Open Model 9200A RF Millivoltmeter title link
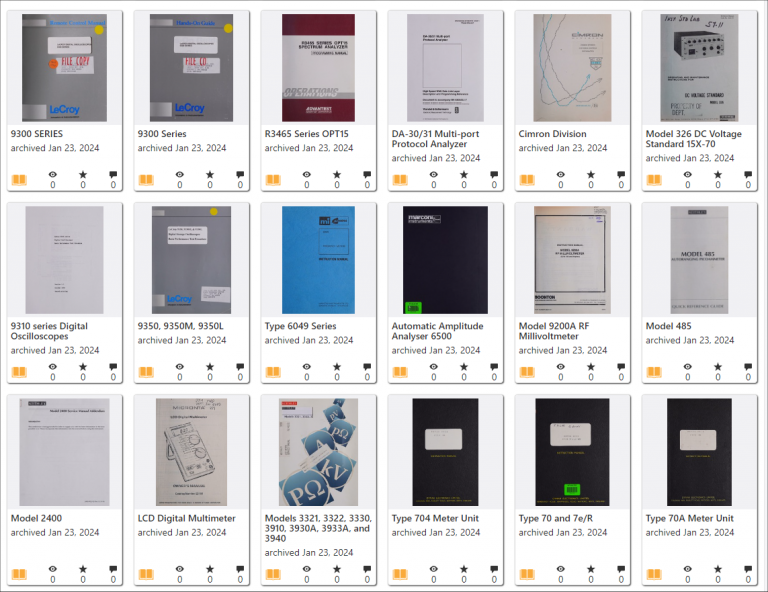This screenshot has width=768, height=592. pyautogui.click(x=554, y=331)
